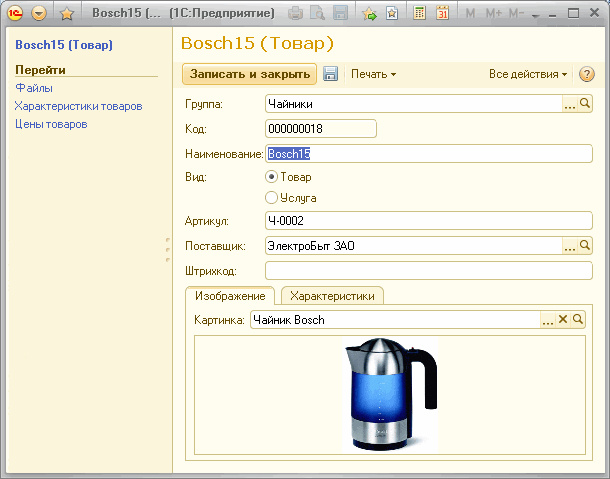The width and height of the screenshot is (610, 479).
Task: Go to Цены товаров link
Action: 51,124
